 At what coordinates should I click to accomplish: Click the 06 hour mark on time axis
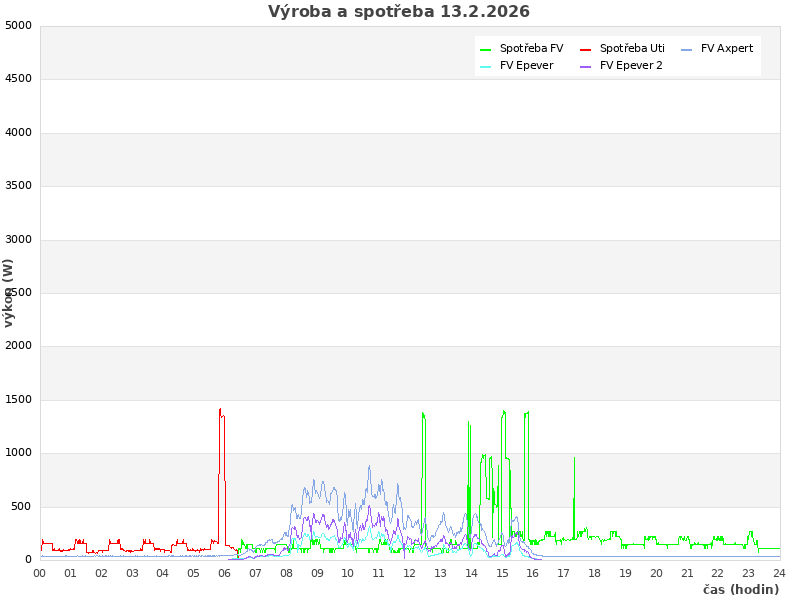(225, 573)
